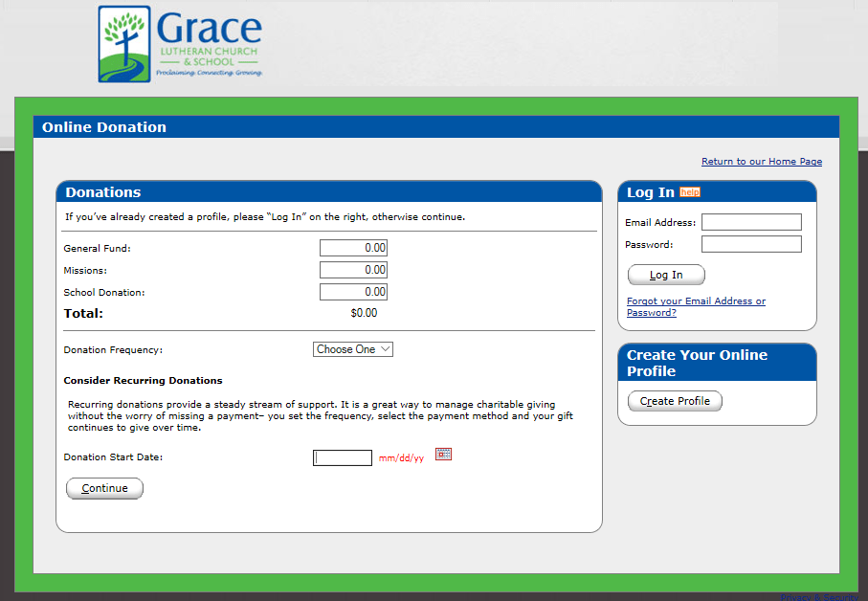Expand the Donation Frequency dropdown
868x601 pixels.
click(353, 350)
